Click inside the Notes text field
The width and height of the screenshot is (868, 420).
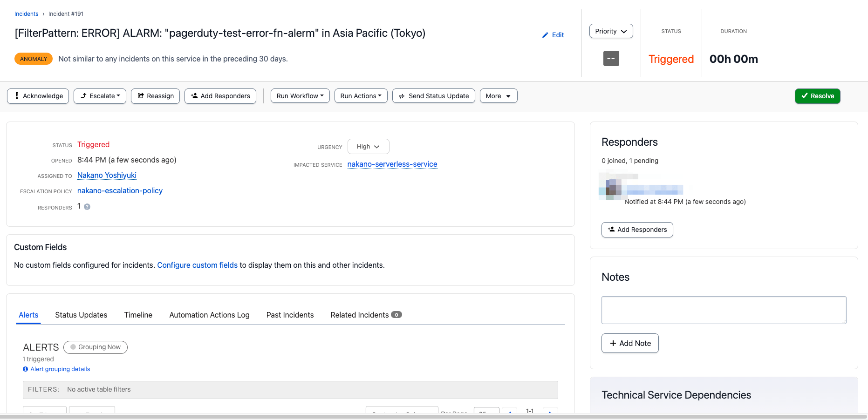point(723,310)
